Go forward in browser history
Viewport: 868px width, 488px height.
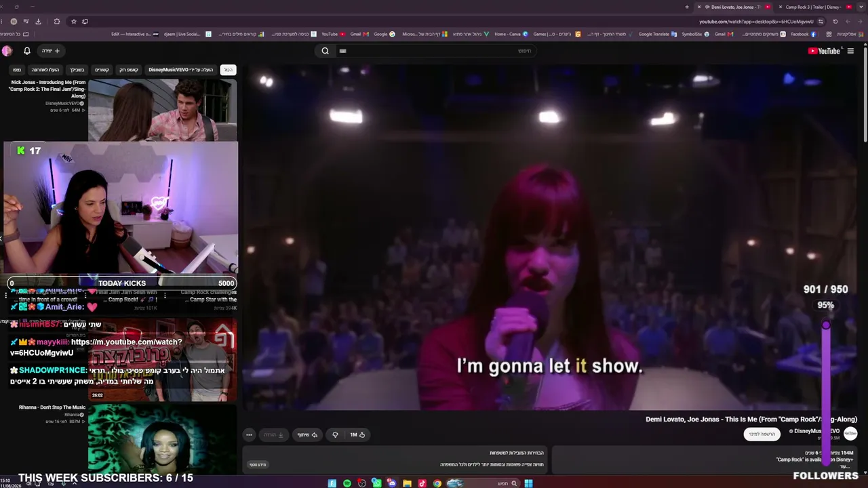(x=847, y=22)
